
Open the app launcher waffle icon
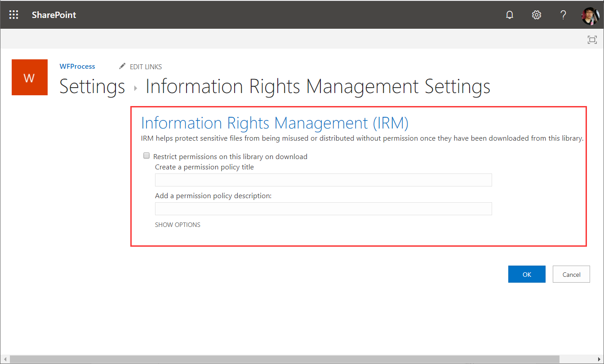[14, 15]
